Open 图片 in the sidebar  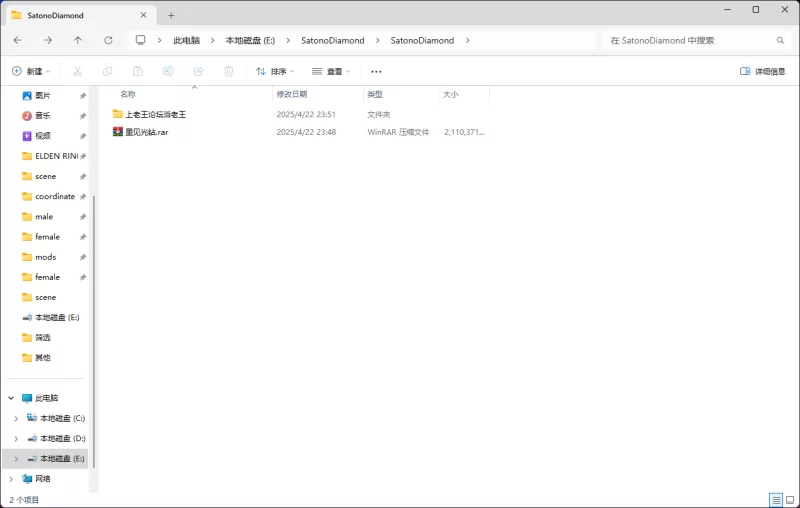click(x=43, y=95)
